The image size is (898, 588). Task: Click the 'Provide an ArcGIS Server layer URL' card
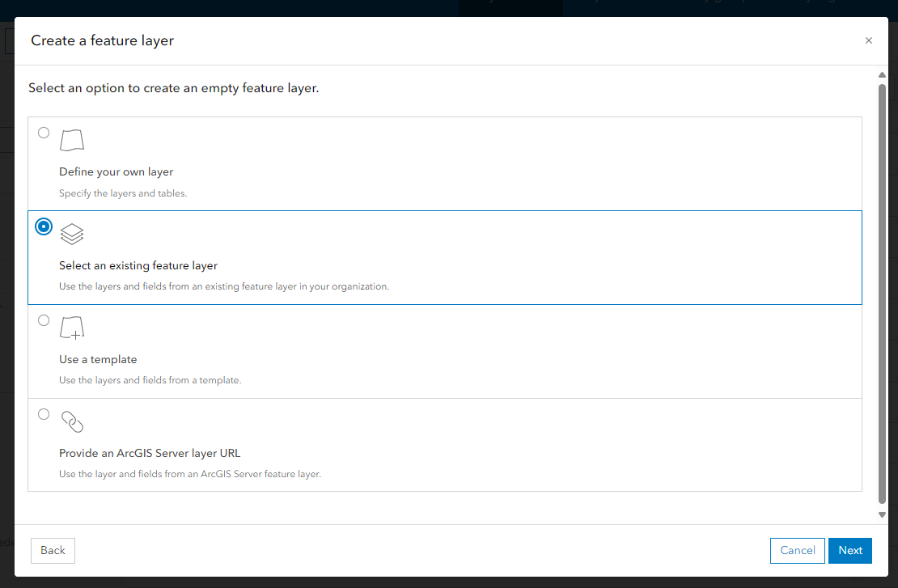(444, 445)
